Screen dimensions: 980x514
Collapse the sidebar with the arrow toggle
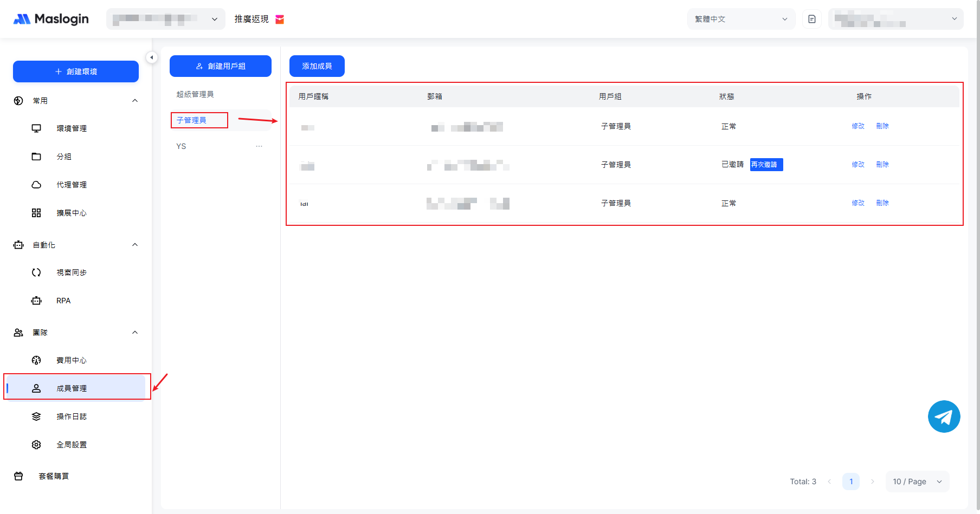tap(152, 57)
